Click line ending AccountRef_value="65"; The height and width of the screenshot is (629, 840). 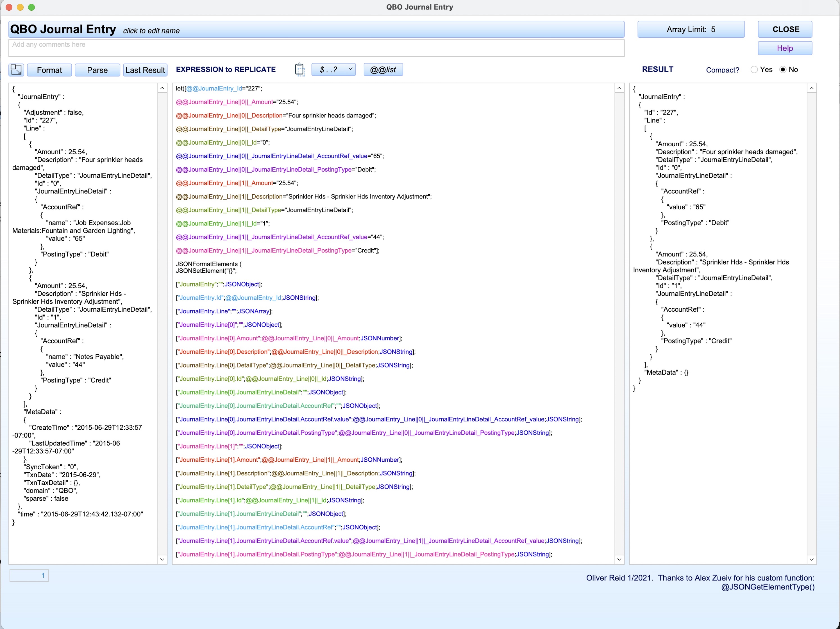click(x=280, y=156)
